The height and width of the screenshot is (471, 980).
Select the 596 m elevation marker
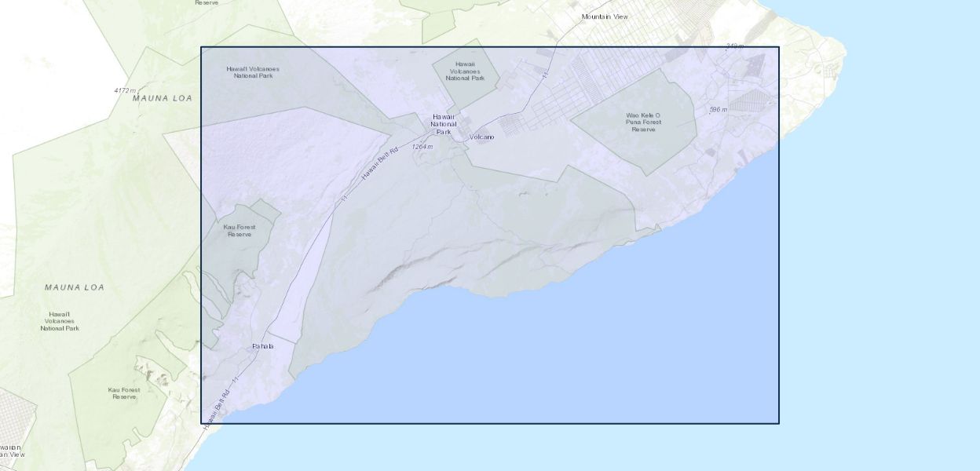[x=718, y=110]
